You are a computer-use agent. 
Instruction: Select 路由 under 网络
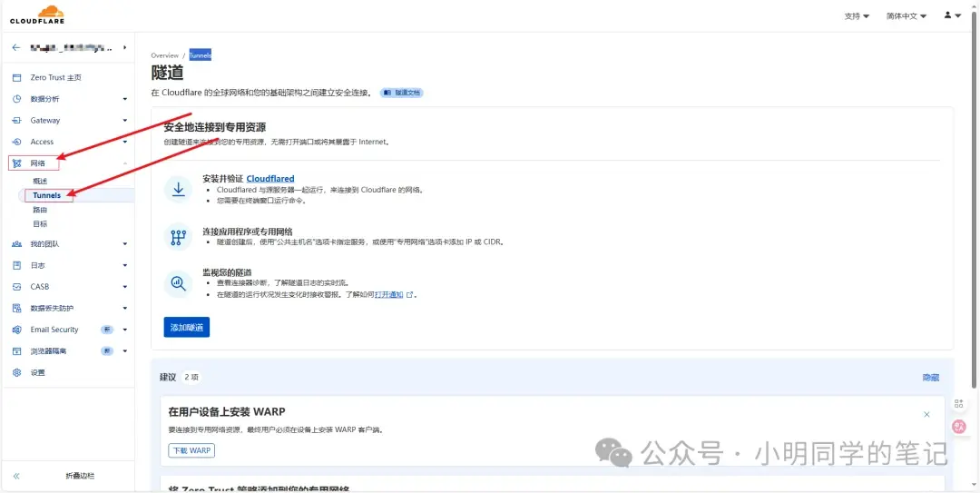point(40,210)
